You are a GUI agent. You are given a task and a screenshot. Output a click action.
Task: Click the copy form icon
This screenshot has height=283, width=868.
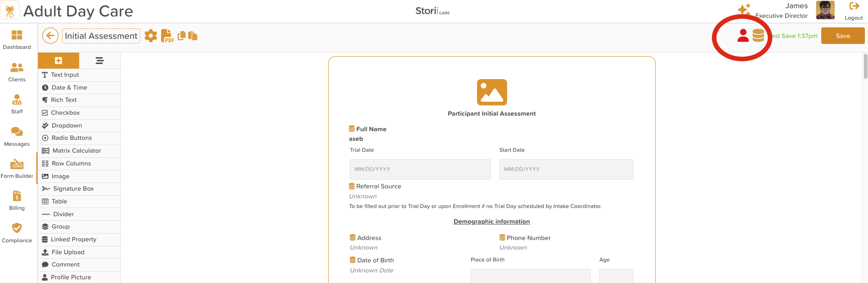click(x=182, y=36)
